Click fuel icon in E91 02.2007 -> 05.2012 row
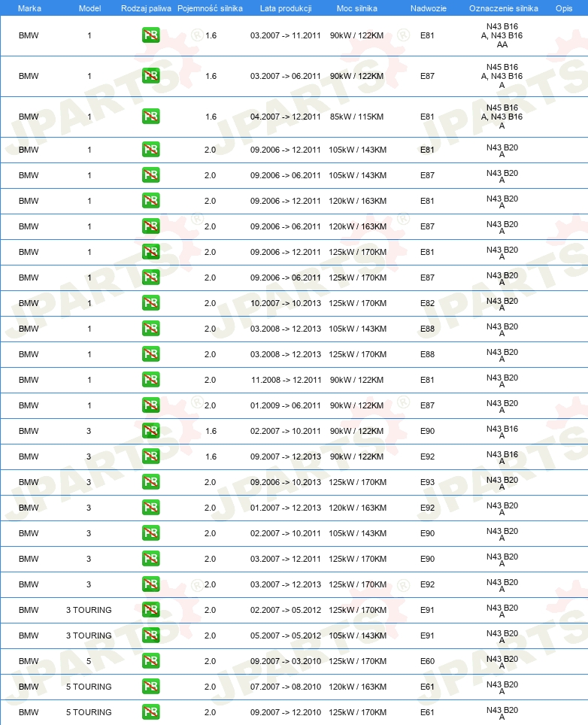 [x=150, y=610]
